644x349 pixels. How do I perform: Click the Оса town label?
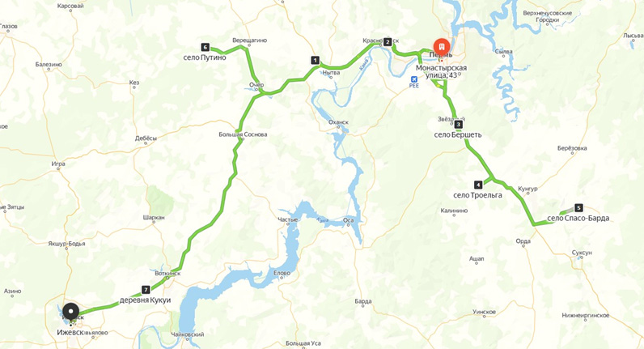tap(348, 220)
